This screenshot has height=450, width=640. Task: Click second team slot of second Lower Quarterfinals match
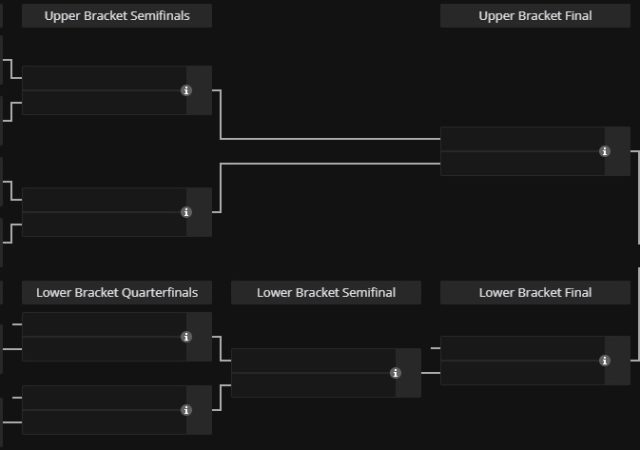tap(103, 422)
